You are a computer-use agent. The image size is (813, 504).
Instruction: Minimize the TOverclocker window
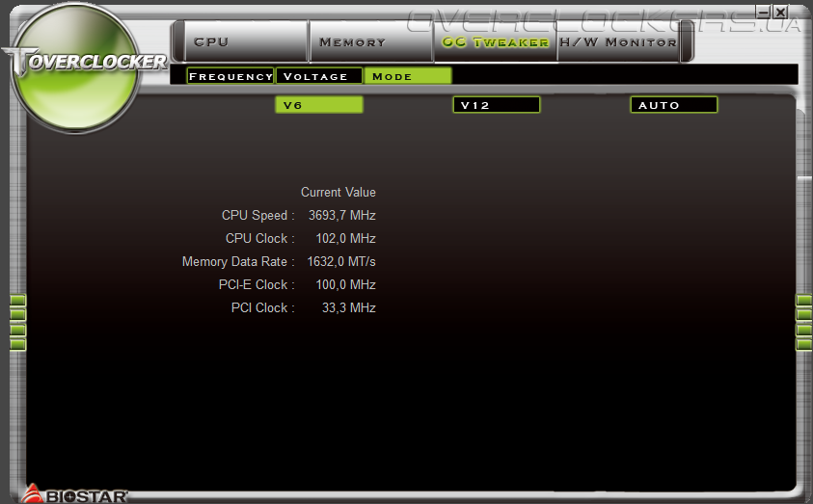pyautogui.click(x=763, y=12)
